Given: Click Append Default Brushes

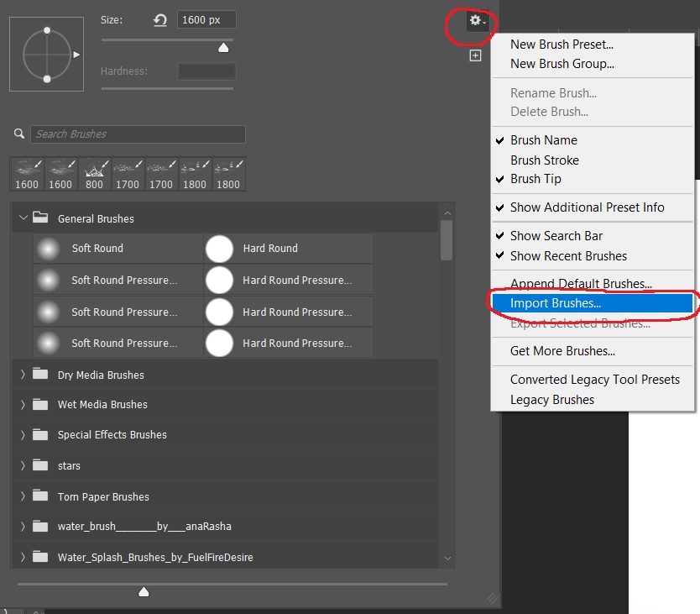Looking at the screenshot, I should click(x=581, y=284).
